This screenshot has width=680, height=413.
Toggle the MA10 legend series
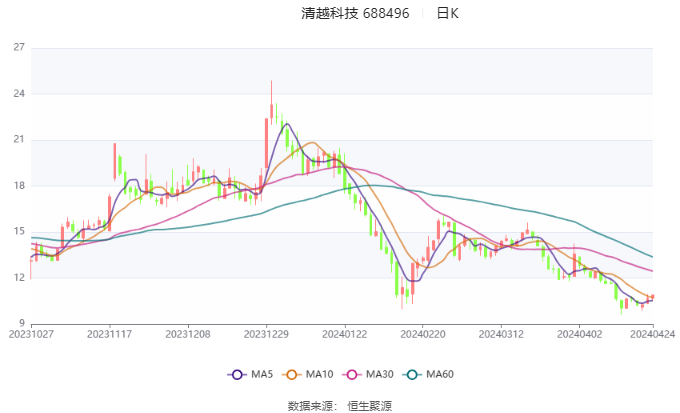point(308,374)
